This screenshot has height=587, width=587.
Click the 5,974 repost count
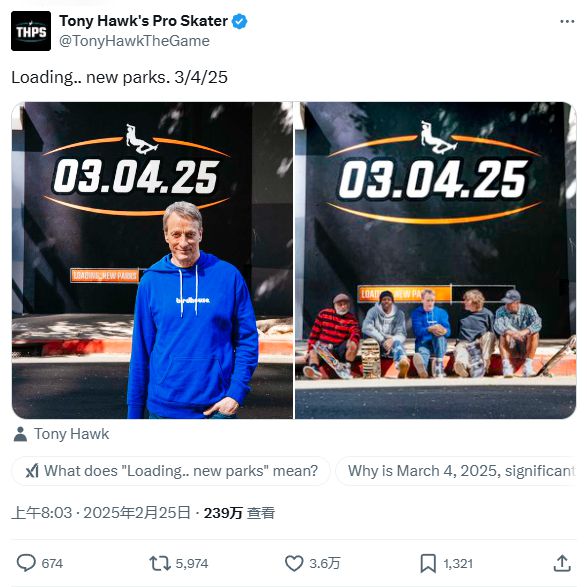(x=192, y=563)
